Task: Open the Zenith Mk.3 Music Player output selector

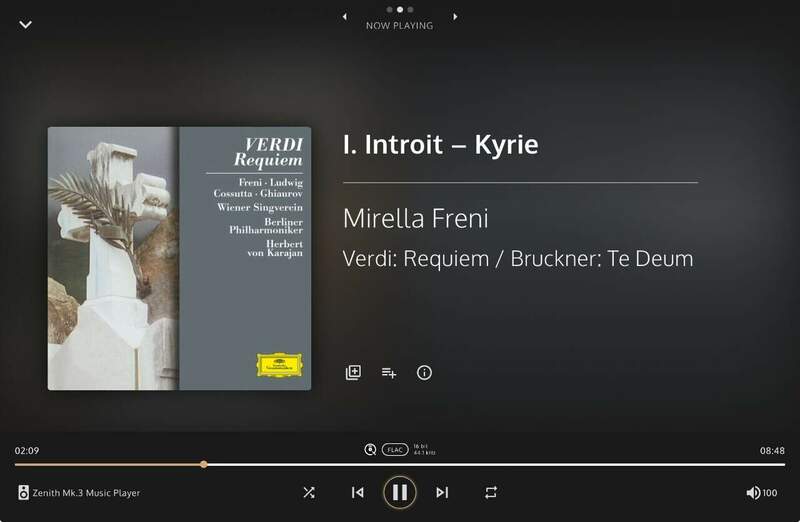Action: coord(79,492)
